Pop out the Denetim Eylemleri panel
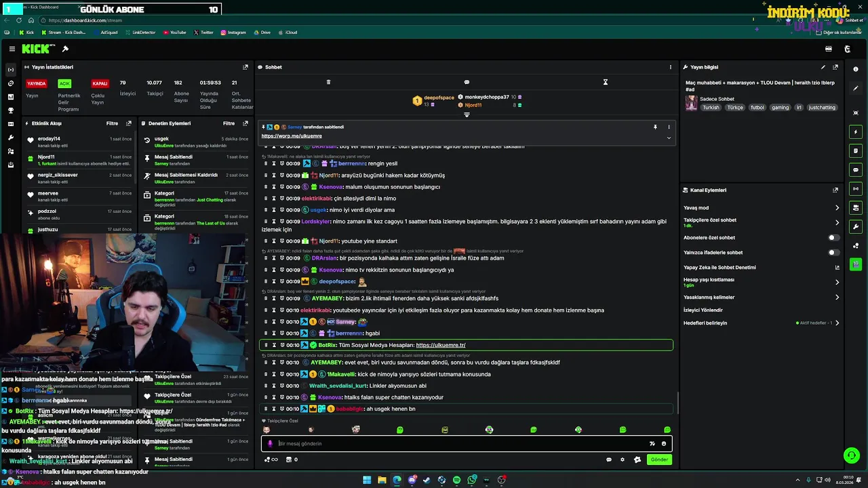Image resolution: width=868 pixels, height=488 pixels. [245, 123]
